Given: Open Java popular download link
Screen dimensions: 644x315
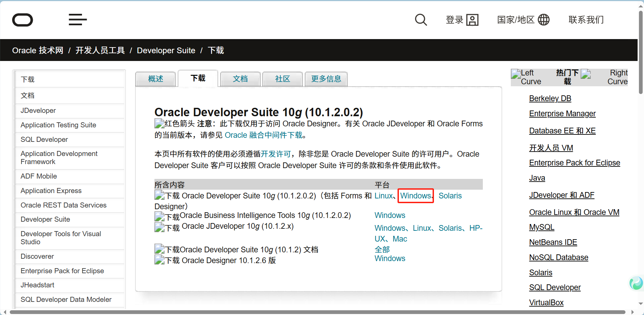Looking at the screenshot, I should pyautogui.click(x=537, y=178).
